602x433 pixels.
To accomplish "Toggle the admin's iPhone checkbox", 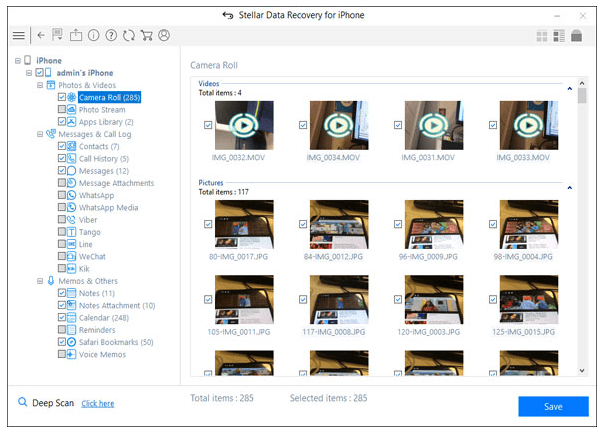I will pos(39,73).
